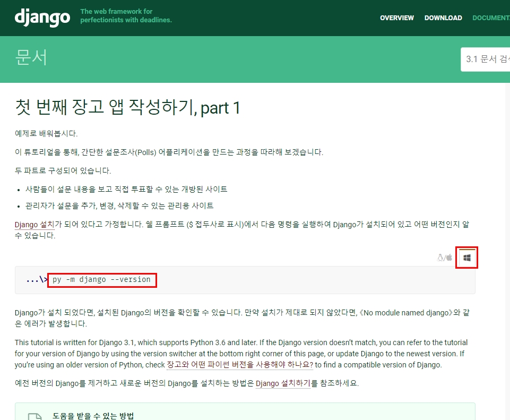Click the '예제로 배워봅시다.' text
510x420 pixels.
click(x=46, y=134)
